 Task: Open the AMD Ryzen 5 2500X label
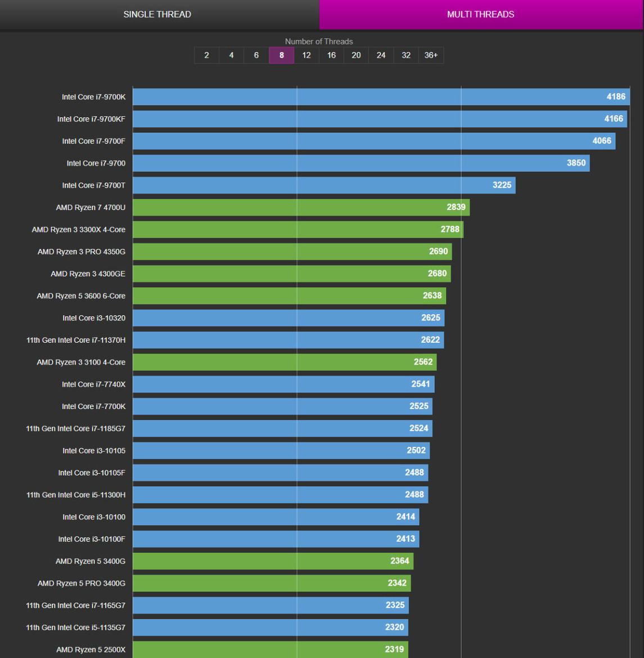(x=91, y=650)
